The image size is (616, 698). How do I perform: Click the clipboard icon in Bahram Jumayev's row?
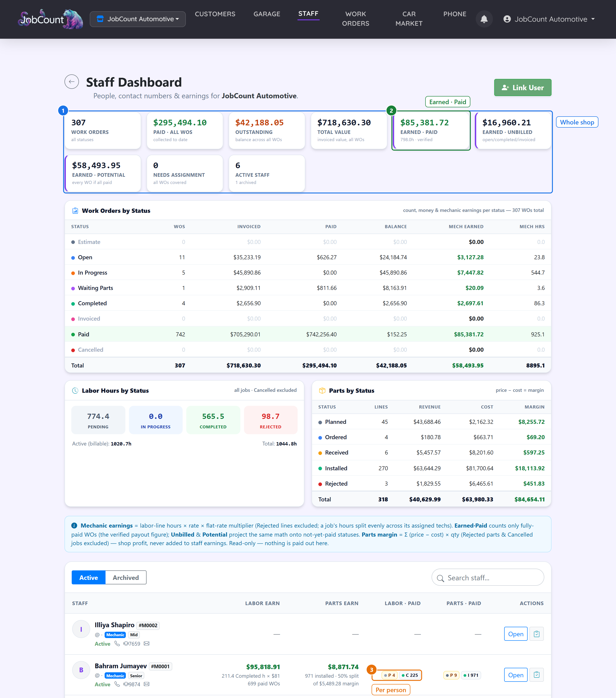(536, 675)
